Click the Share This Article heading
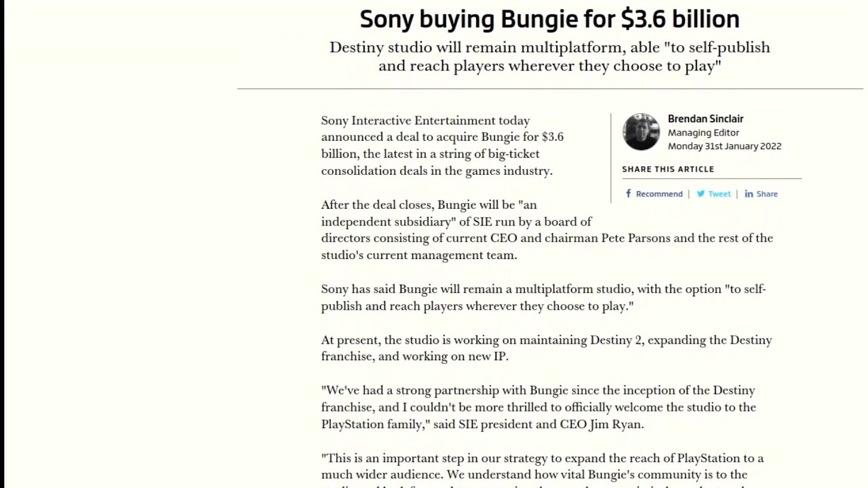This screenshot has width=868, height=488. [668, 169]
